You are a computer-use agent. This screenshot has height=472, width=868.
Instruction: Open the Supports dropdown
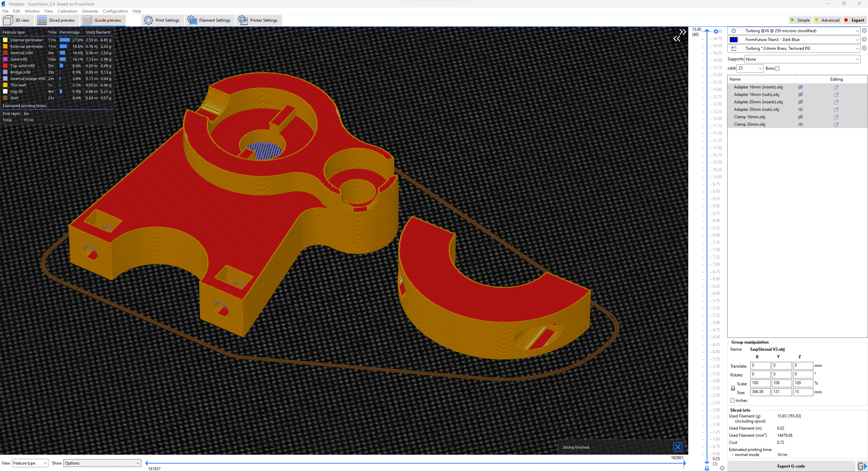[802, 59]
